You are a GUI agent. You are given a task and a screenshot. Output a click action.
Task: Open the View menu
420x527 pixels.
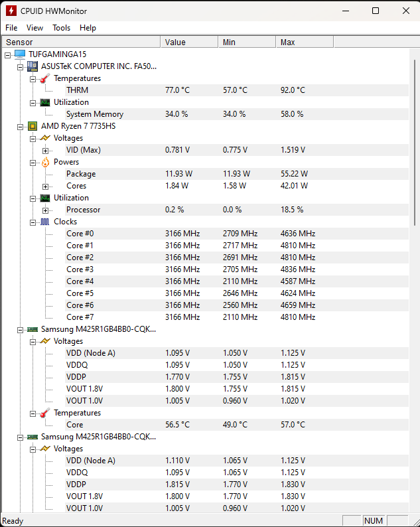tap(35, 28)
